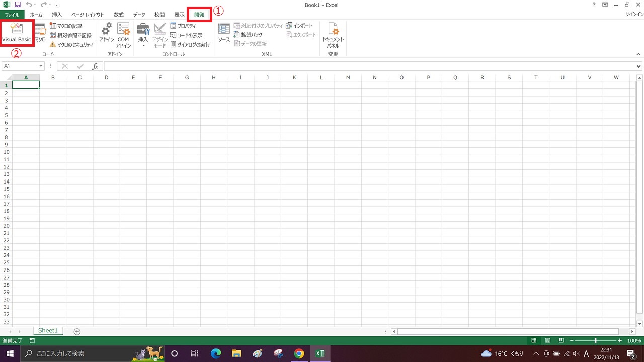Image resolution: width=644 pixels, height=362 pixels.
Task: Switch to the データ tab
Action: click(139, 15)
